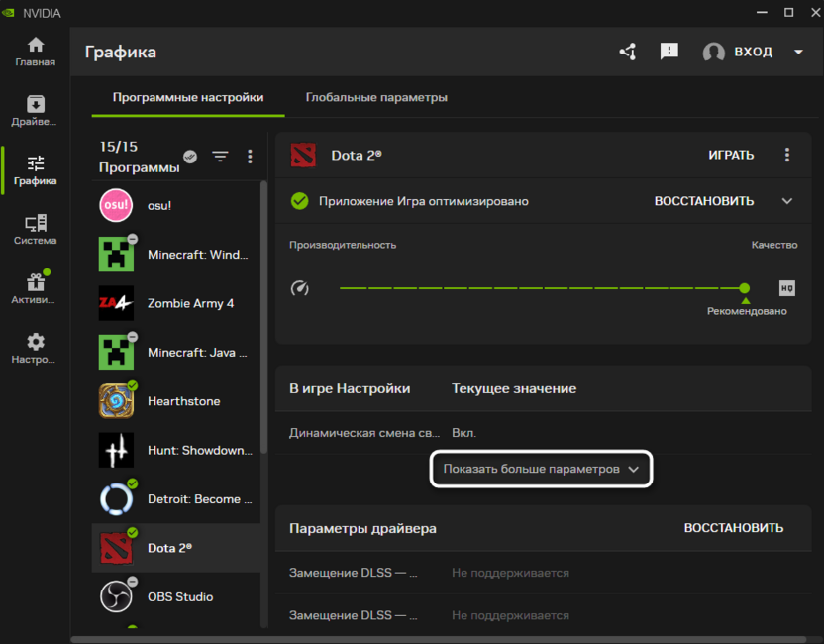The image size is (824, 644).
Task: Click the Zombie Army 4 ZA4 icon
Action: (x=116, y=303)
